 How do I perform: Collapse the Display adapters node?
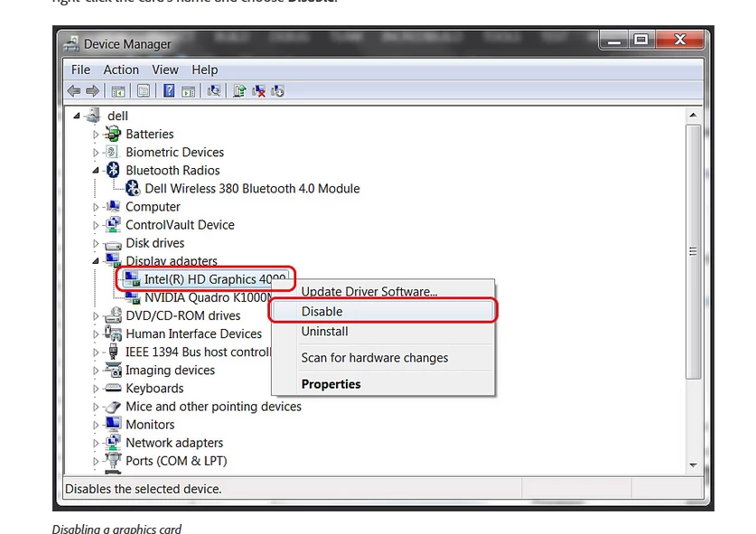tap(96, 261)
